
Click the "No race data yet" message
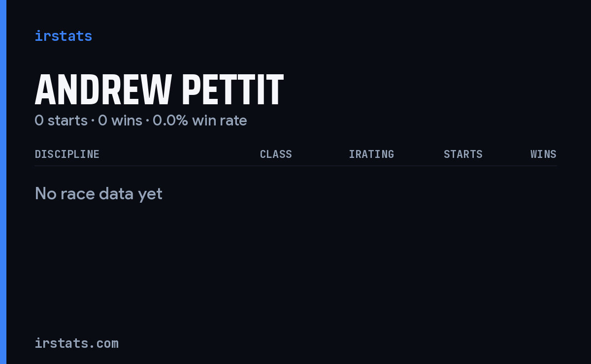coord(98,194)
